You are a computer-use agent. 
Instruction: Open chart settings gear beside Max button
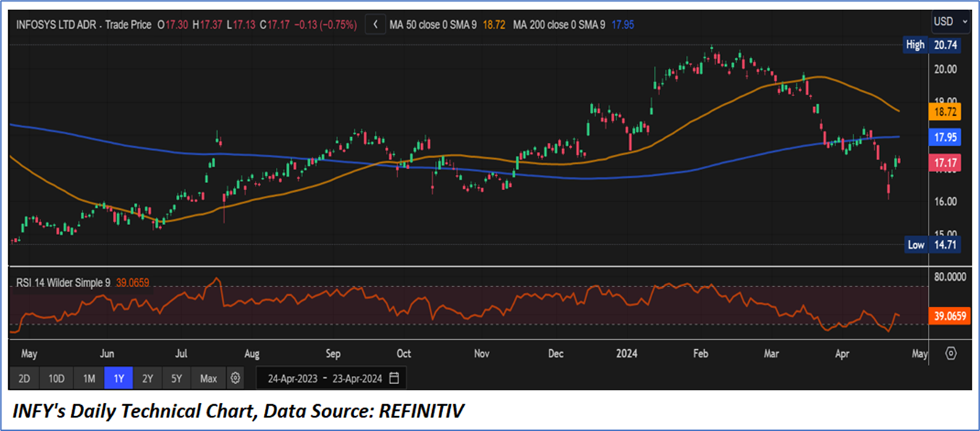235,378
